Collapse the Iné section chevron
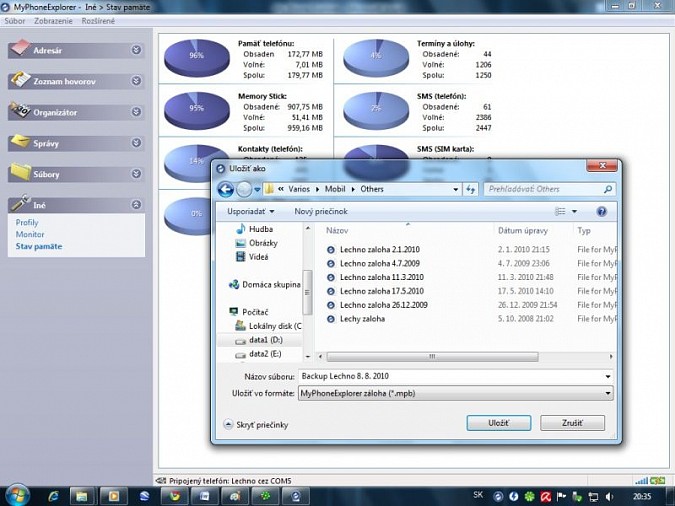The width and height of the screenshot is (675, 506). pos(136,205)
